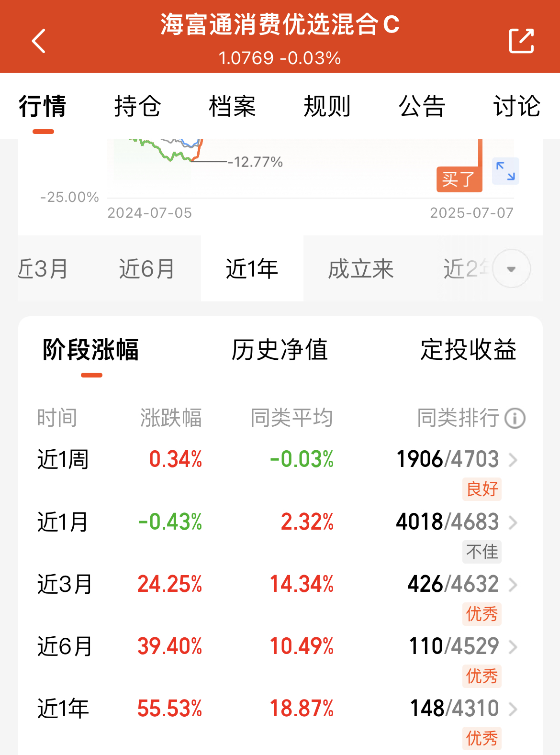Tap the 148/4310 ranking value
560x755 pixels.
point(455,708)
